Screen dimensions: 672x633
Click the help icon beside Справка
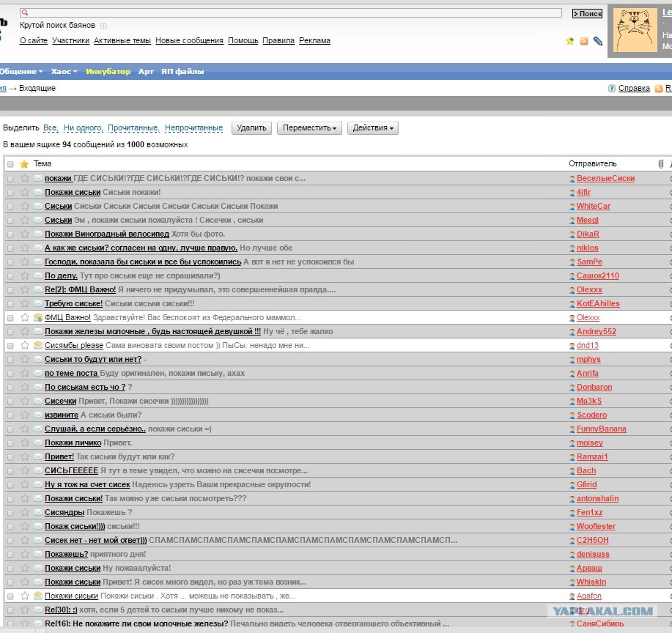(612, 89)
